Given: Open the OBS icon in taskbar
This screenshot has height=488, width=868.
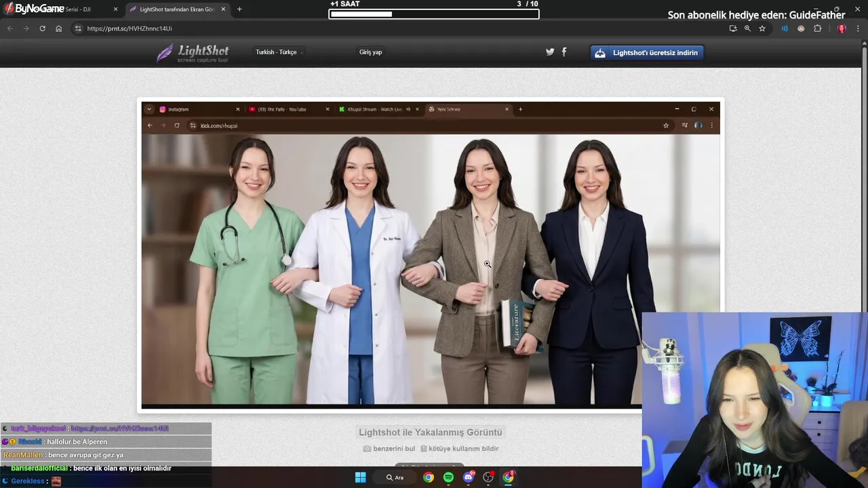Looking at the screenshot, I should click(488, 477).
